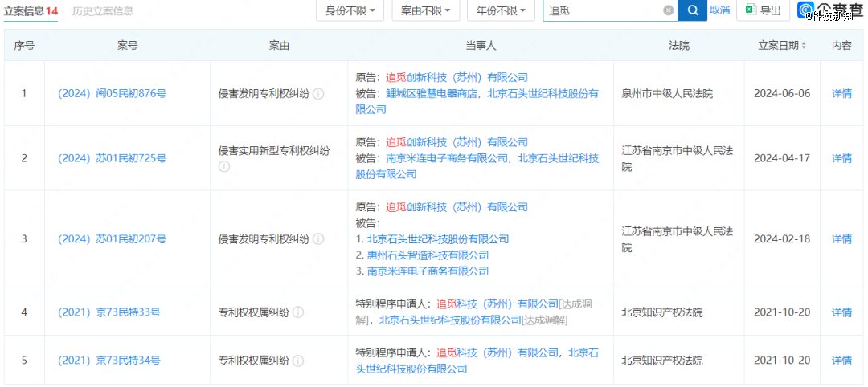Switch to the 立案信息 tab
868x387 pixels.
tap(31, 10)
